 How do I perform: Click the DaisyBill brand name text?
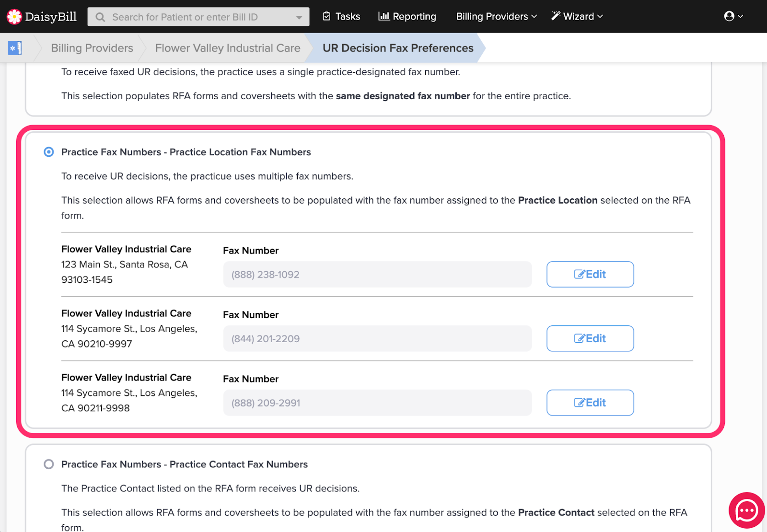coord(51,17)
